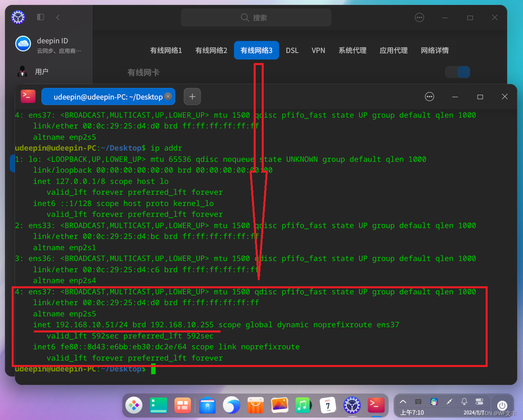The width and height of the screenshot is (523, 420).
Task: Click the onscreen keyboard icon in the tray
Action: 418,401
